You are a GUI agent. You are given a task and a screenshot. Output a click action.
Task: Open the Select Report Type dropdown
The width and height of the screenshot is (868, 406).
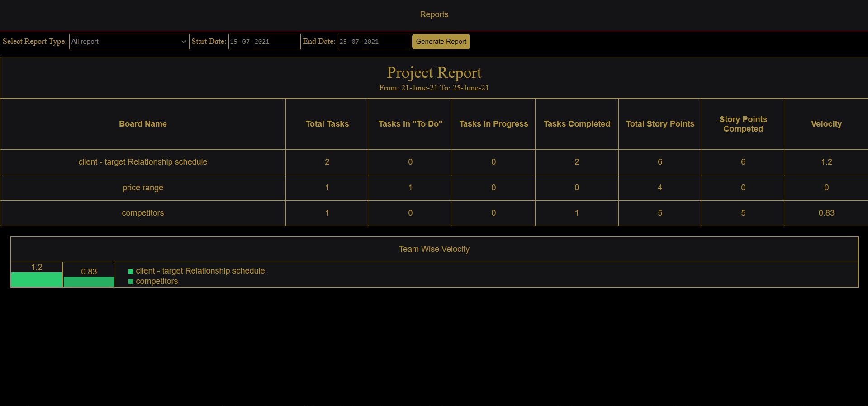pos(129,42)
